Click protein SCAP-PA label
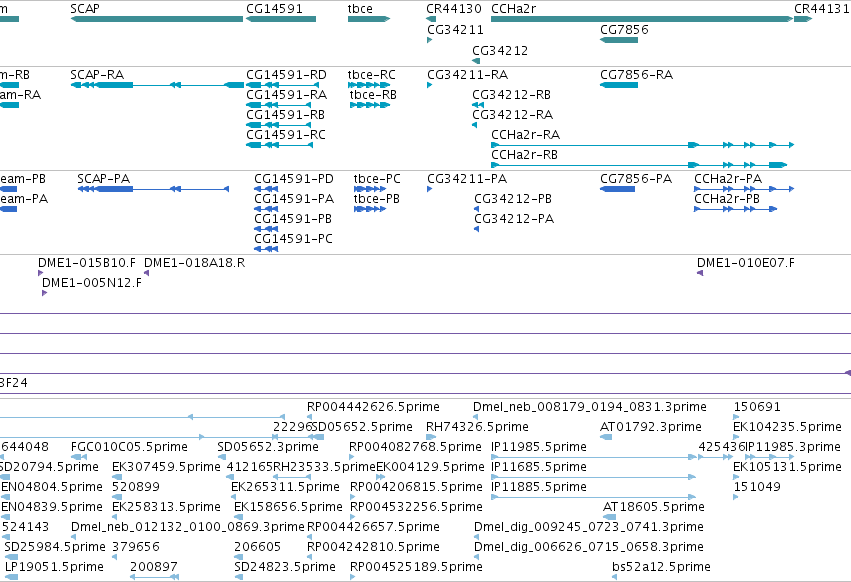Screen dimensions: 851x582 point(104,179)
